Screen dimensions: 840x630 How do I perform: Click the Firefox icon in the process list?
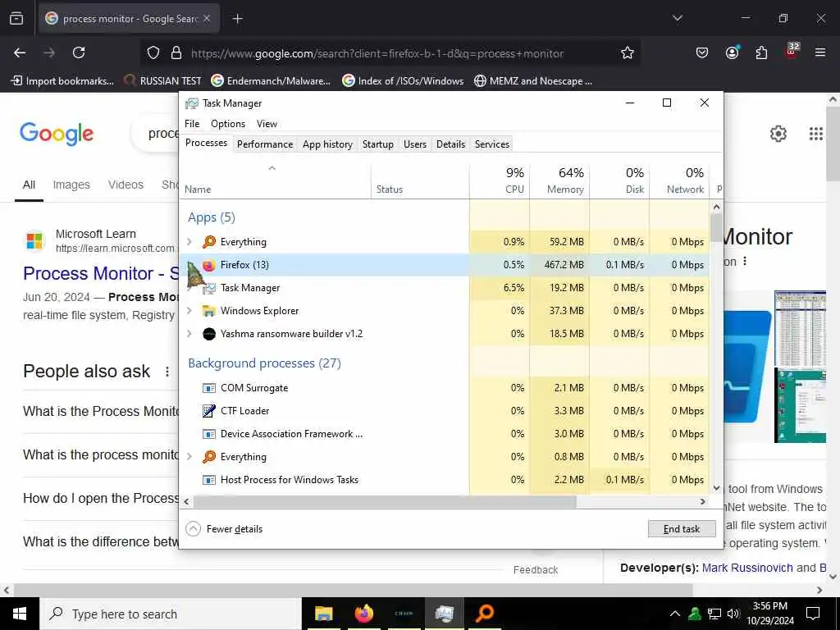(209, 265)
